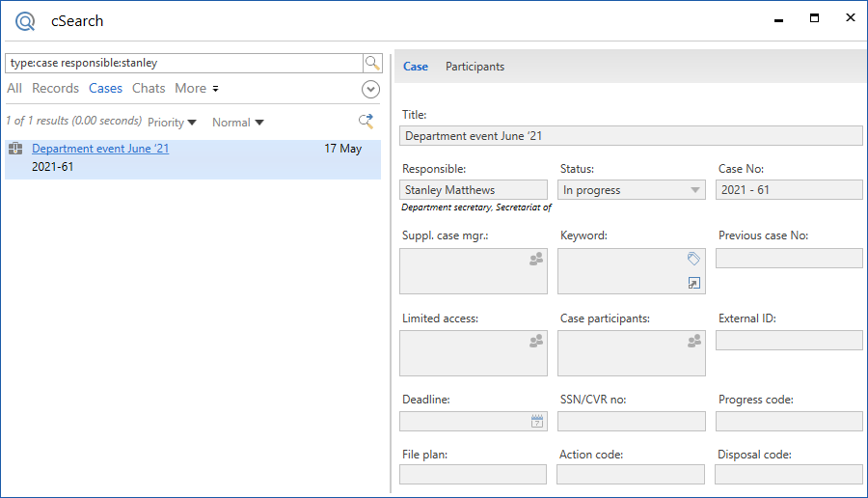This screenshot has width=868, height=498.
Task: Click the open-link icon in Keyword field
Action: 693,283
